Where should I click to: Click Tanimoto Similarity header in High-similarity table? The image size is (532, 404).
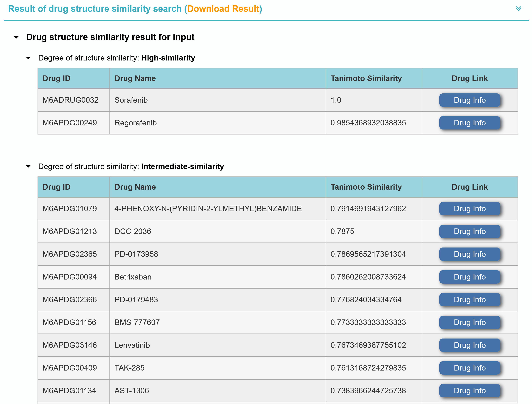click(x=366, y=78)
